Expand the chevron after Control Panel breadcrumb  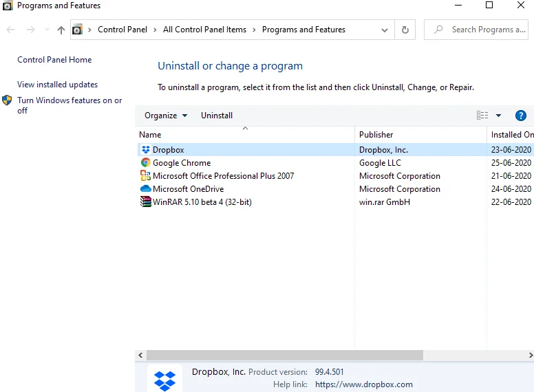(x=155, y=30)
